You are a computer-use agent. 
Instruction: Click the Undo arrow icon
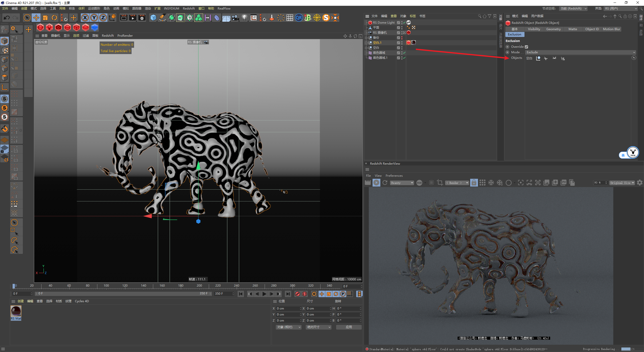point(7,18)
